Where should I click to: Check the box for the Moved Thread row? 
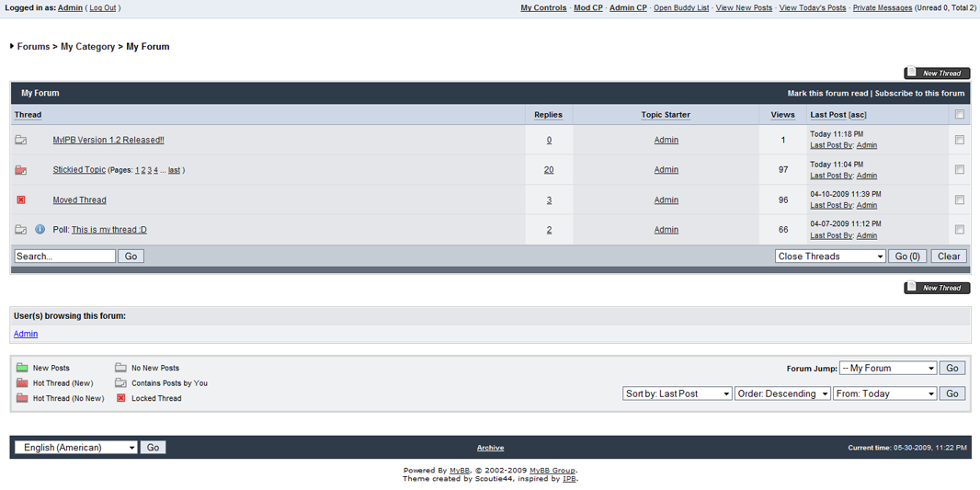pos(960,200)
